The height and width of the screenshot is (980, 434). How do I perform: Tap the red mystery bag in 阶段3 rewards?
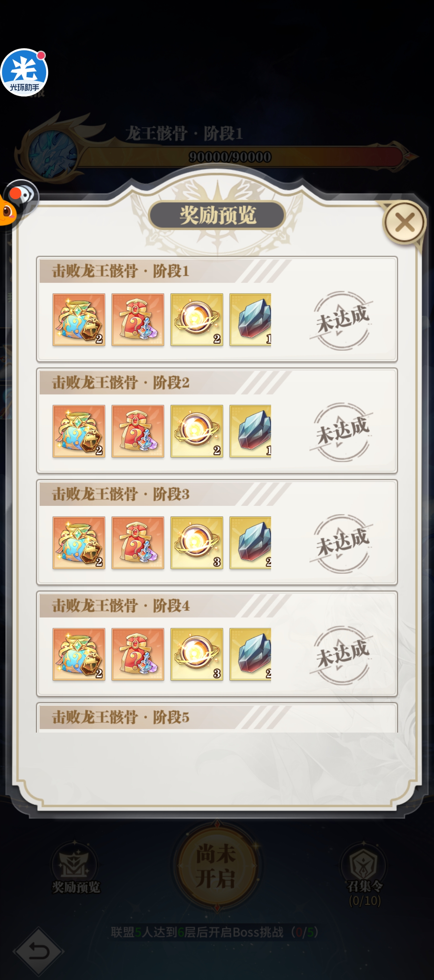(138, 543)
